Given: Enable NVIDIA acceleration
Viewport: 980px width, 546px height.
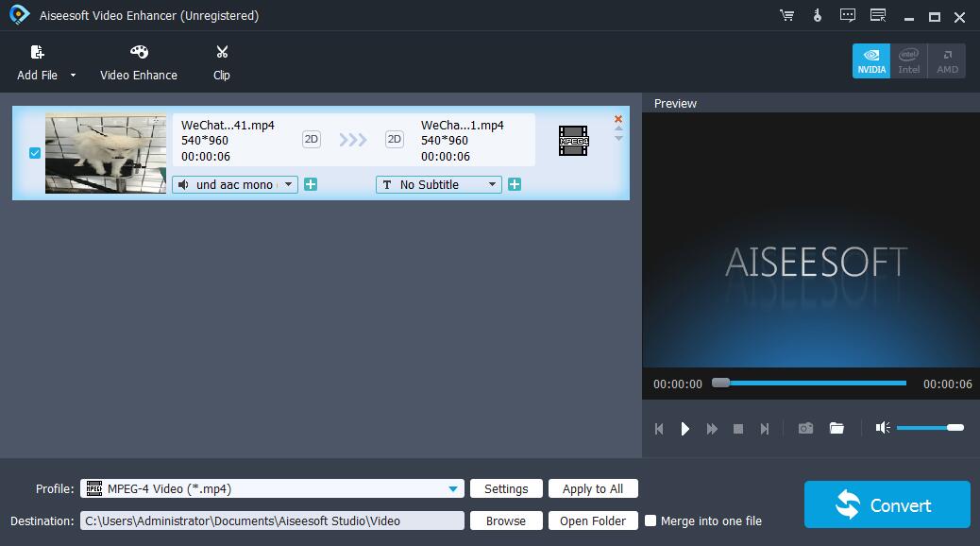Looking at the screenshot, I should tap(871, 60).
